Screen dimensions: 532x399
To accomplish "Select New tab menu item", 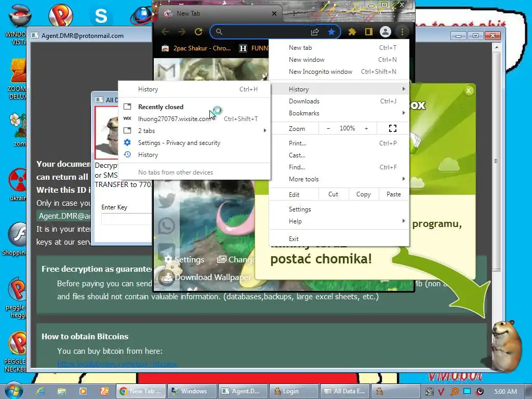I will pos(339,48).
